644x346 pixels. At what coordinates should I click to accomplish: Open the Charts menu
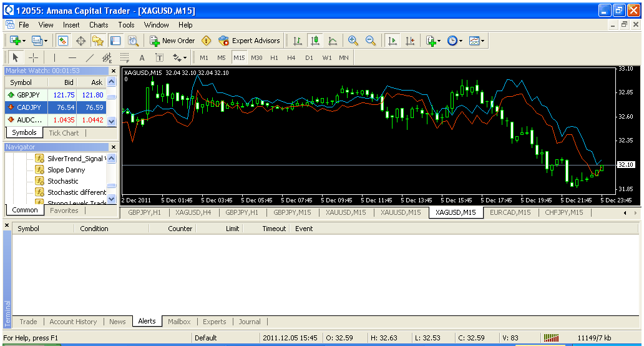coord(99,25)
